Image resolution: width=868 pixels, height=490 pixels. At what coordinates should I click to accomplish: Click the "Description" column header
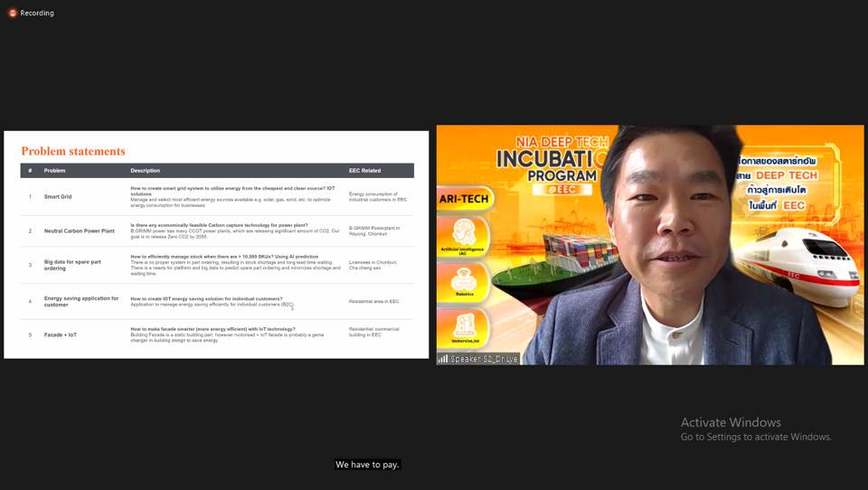click(145, 171)
